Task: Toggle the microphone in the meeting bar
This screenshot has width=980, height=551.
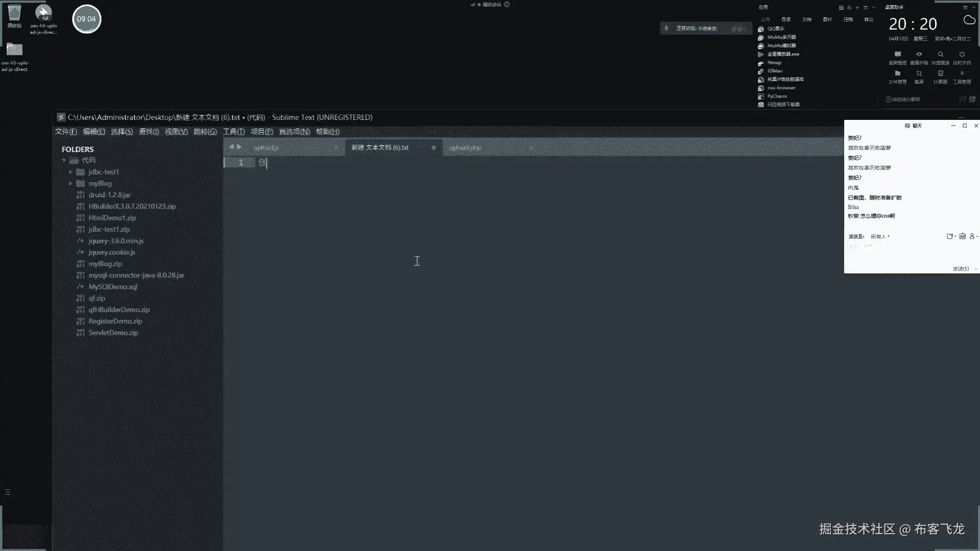Action: [666, 28]
